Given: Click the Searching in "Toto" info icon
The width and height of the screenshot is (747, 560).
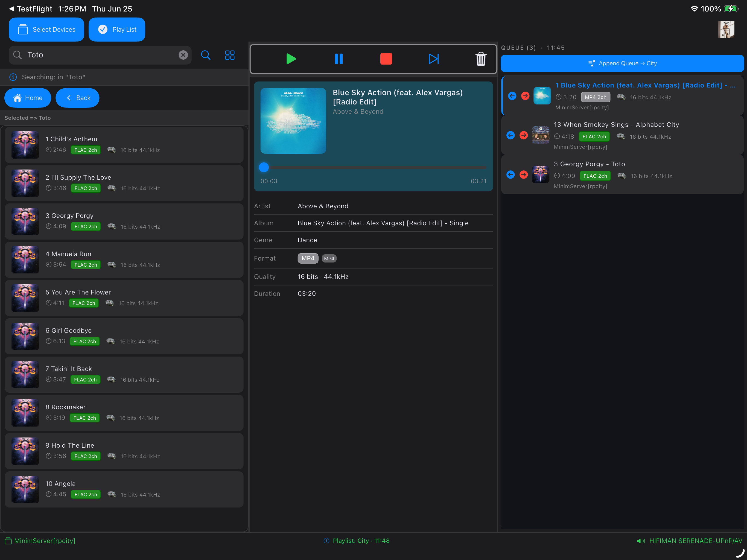Looking at the screenshot, I should (13, 77).
